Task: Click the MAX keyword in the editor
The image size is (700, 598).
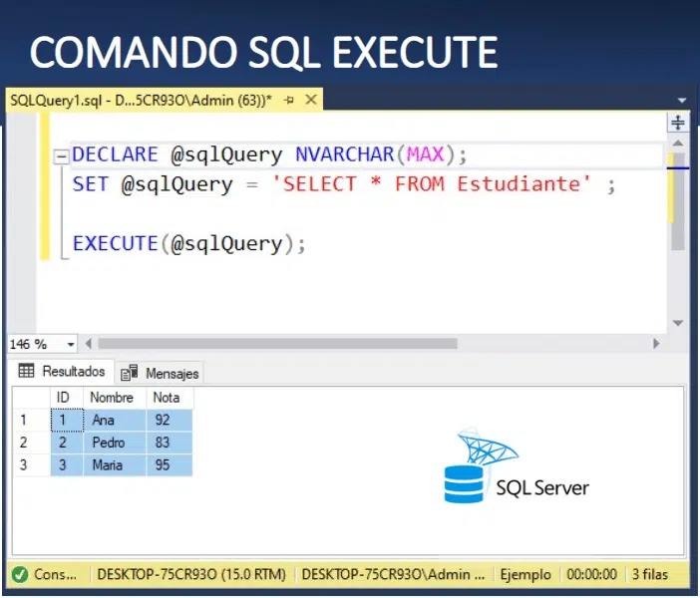Action: (x=425, y=154)
